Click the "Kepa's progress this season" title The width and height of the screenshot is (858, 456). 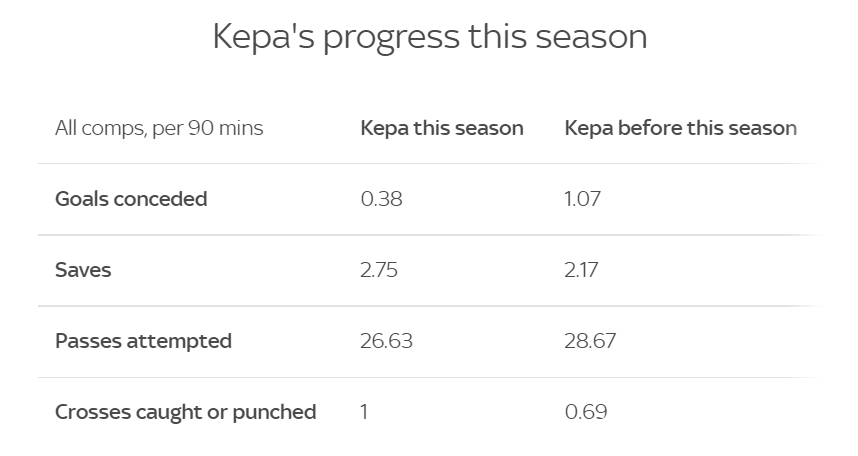(x=429, y=37)
